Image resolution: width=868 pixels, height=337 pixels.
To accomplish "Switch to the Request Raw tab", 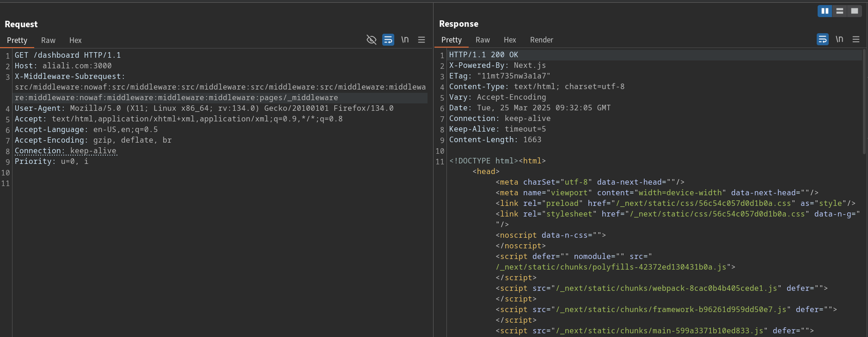I will pos(48,40).
